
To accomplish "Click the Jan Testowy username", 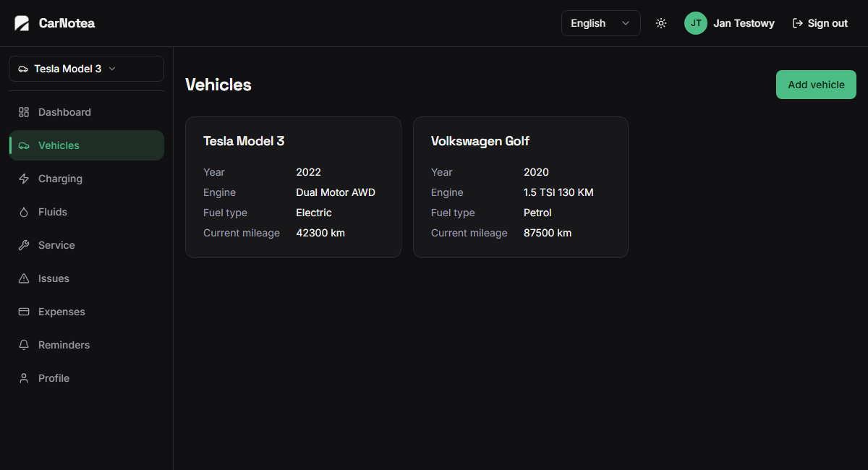I will pyautogui.click(x=744, y=23).
